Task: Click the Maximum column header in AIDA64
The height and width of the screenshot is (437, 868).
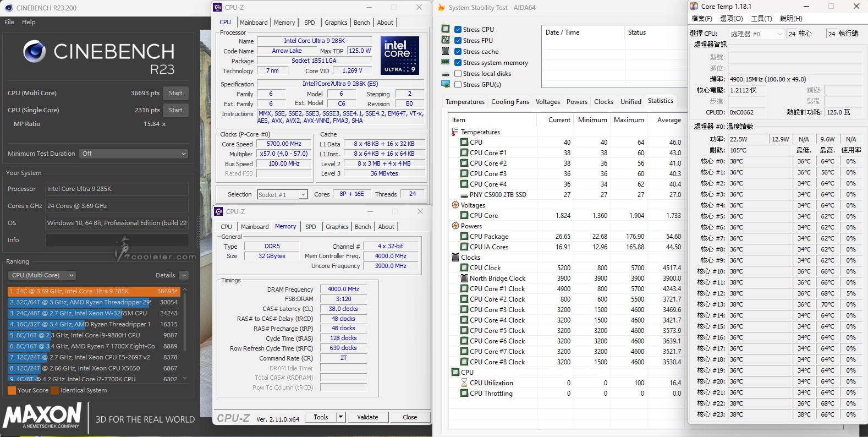Action: tap(629, 120)
